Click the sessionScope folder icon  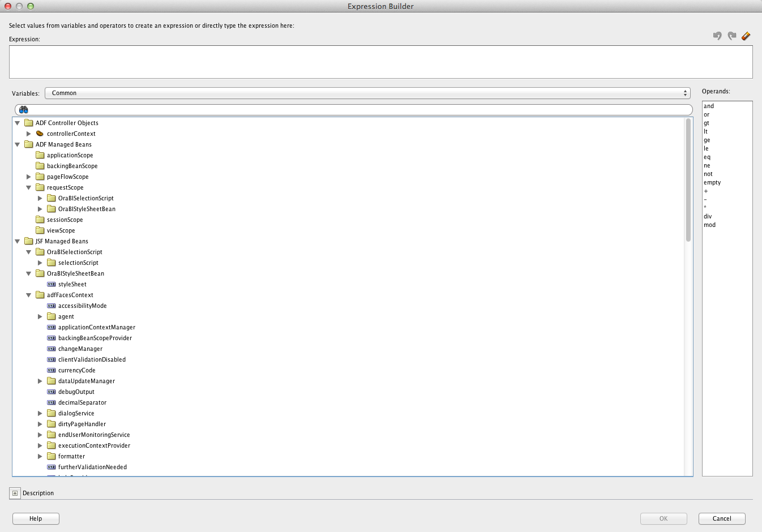pos(40,220)
